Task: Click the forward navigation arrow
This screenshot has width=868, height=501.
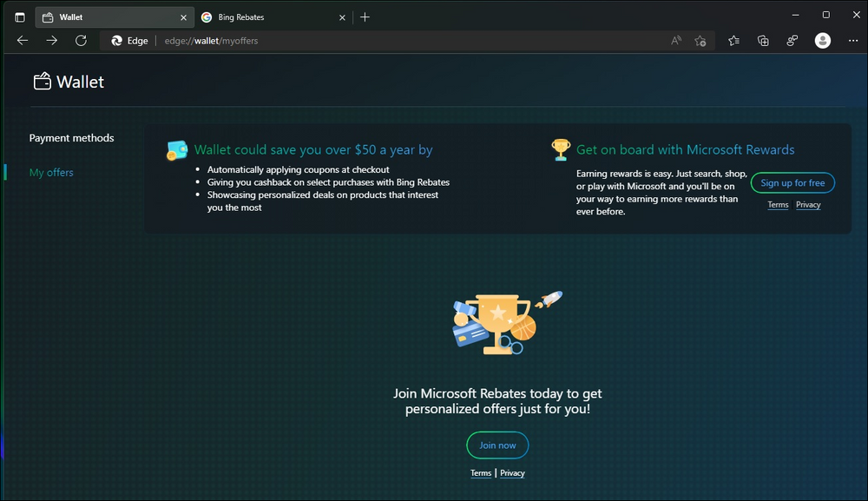Action: click(x=51, y=40)
